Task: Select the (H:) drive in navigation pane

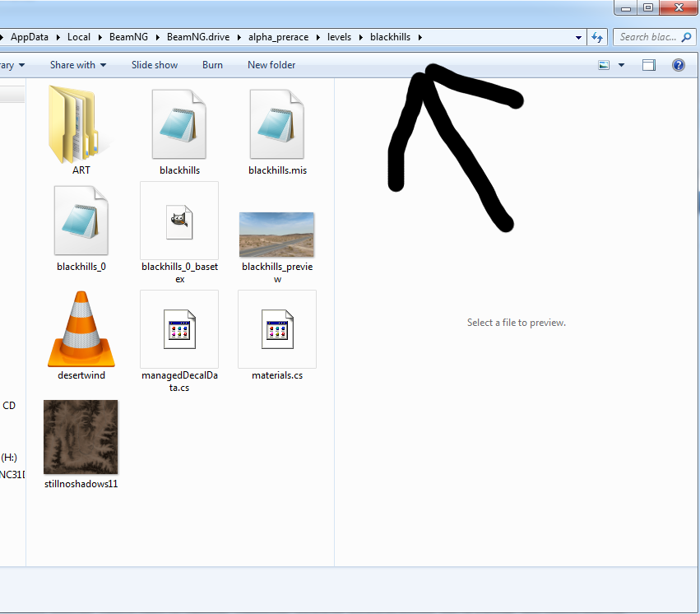Action: [x=9, y=458]
